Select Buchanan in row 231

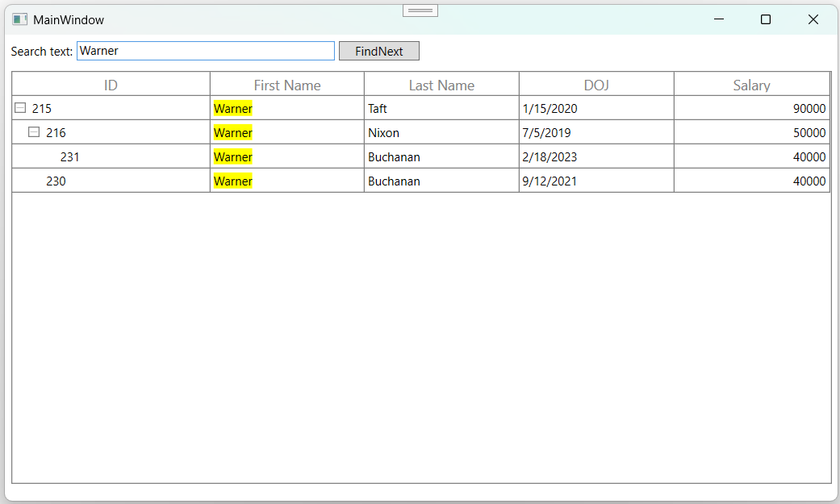[x=441, y=156]
